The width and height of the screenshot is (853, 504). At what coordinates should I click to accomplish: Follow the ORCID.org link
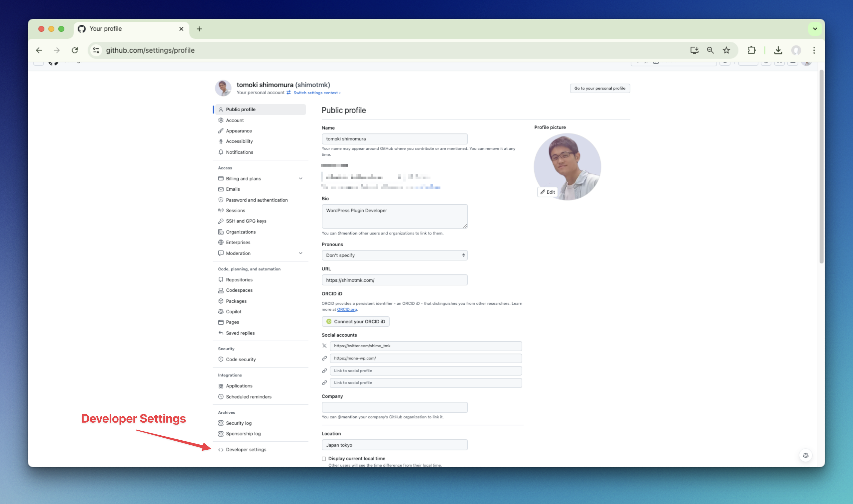(x=347, y=309)
